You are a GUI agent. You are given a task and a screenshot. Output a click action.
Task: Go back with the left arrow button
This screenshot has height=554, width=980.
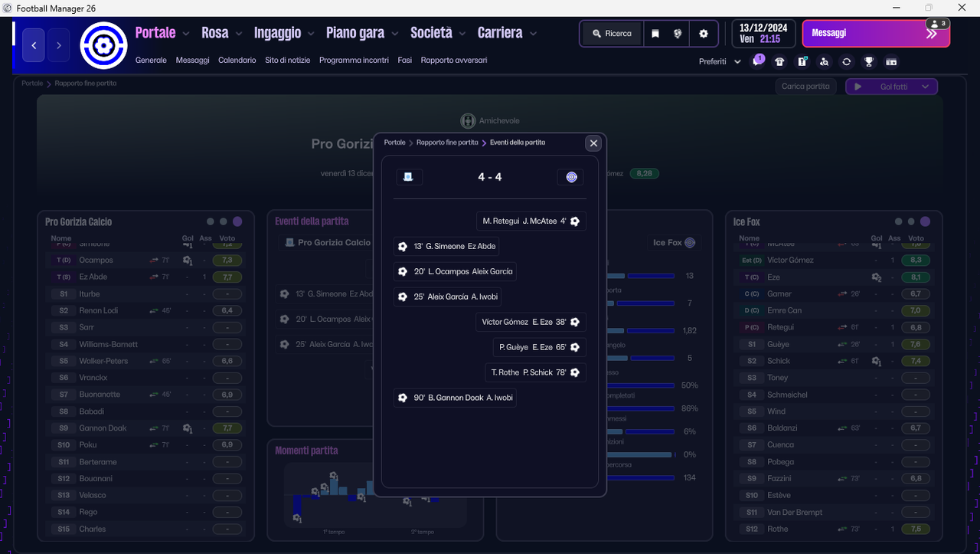pyautogui.click(x=33, y=45)
